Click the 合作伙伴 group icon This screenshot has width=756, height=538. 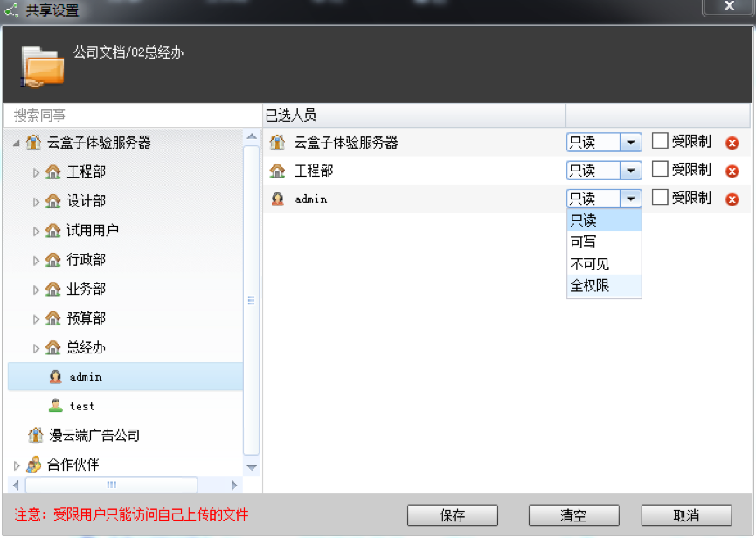click(x=32, y=465)
